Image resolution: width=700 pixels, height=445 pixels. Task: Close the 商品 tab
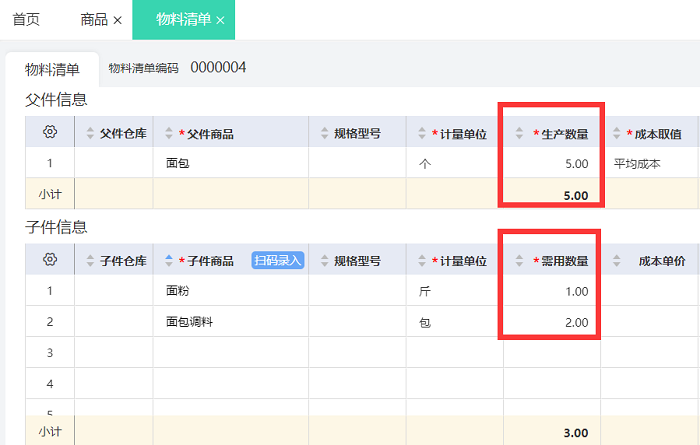tap(117, 20)
